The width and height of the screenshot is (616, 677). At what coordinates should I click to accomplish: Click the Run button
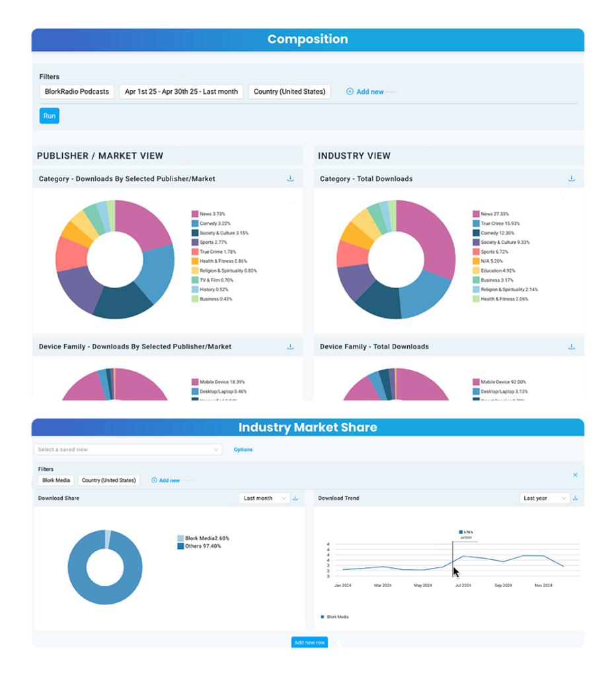49,116
